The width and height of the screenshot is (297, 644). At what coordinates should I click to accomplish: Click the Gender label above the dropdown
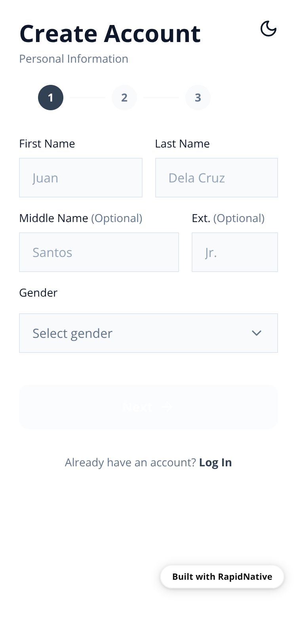point(38,293)
